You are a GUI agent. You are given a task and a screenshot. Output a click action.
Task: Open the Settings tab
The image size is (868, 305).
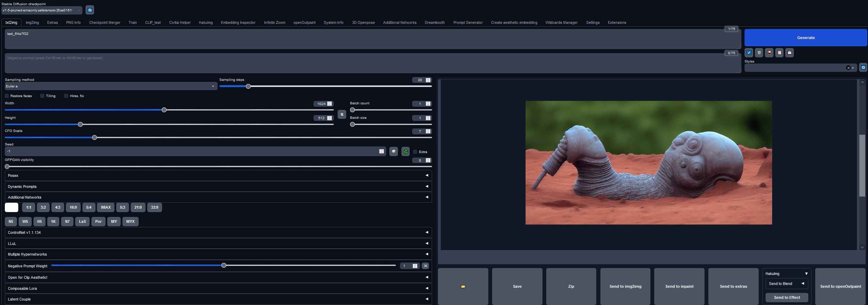592,22
